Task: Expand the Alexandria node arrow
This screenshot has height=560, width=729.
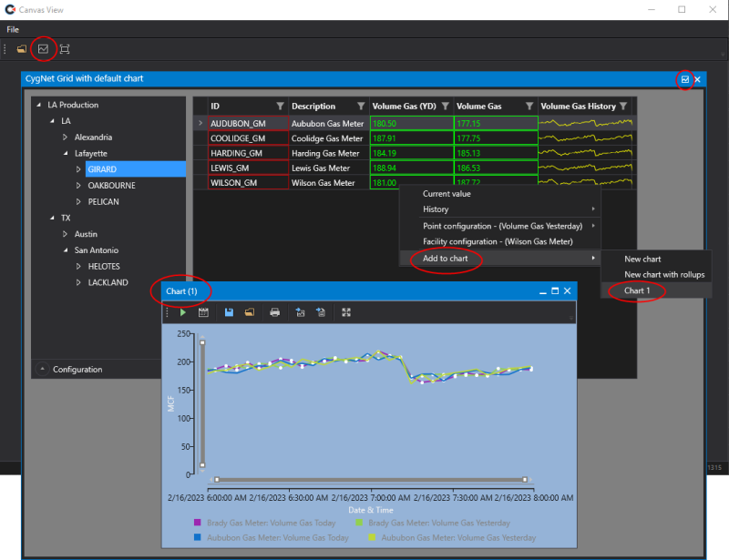Action: (65, 137)
